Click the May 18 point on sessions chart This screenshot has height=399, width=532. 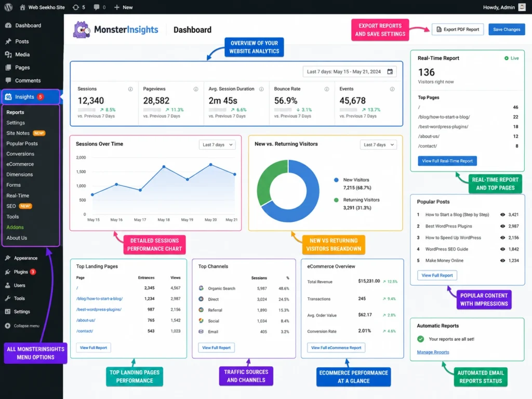click(164, 167)
